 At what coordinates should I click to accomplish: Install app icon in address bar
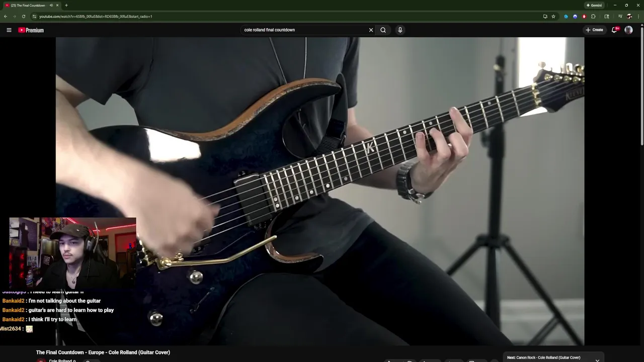coord(545,17)
